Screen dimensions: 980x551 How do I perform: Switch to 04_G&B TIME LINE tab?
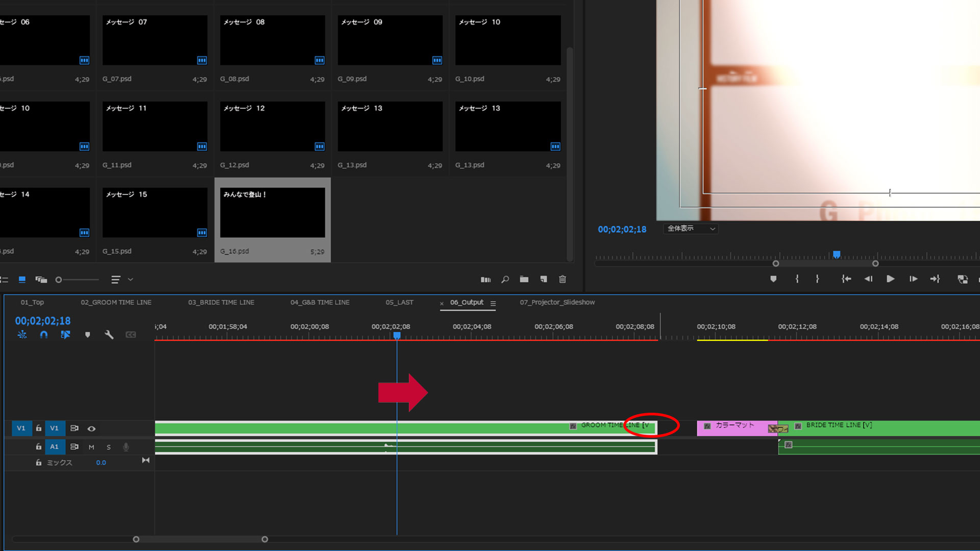[320, 303]
